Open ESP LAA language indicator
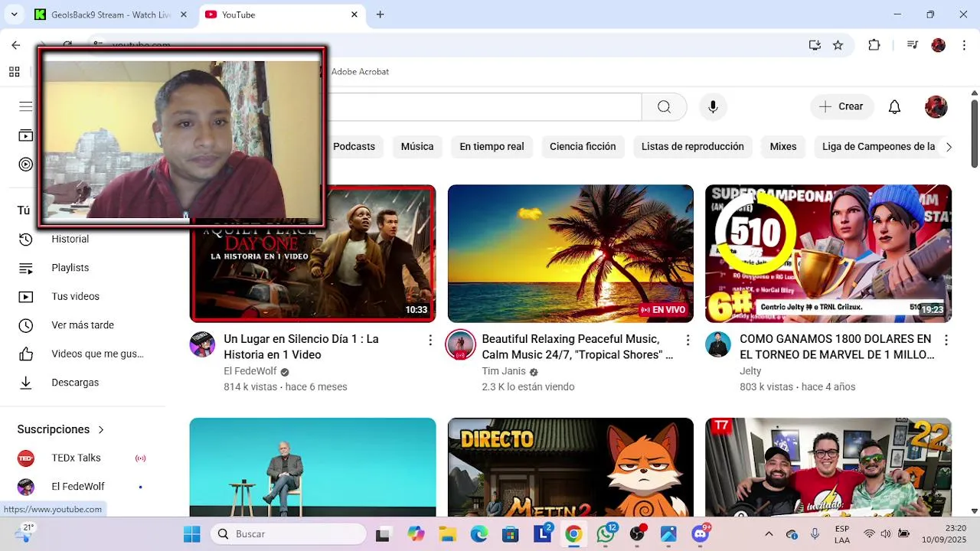The image size is (980, 551). (841, 534)
